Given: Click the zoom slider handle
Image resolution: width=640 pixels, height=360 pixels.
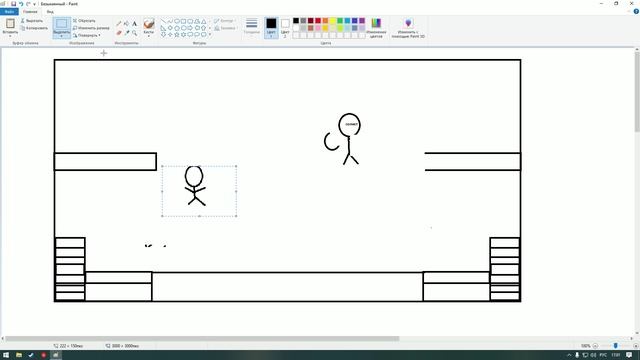Looking at the screenshot, I should (616, 346).
